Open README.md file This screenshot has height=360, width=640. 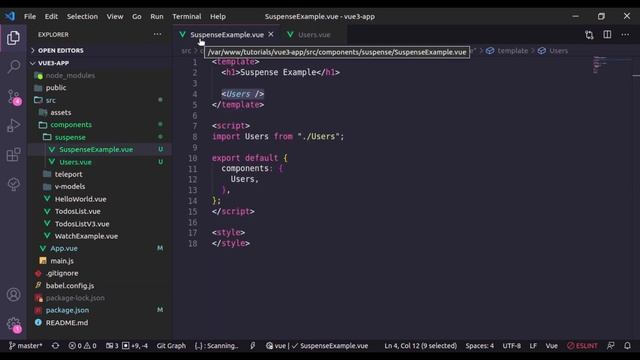click(100, 322)
